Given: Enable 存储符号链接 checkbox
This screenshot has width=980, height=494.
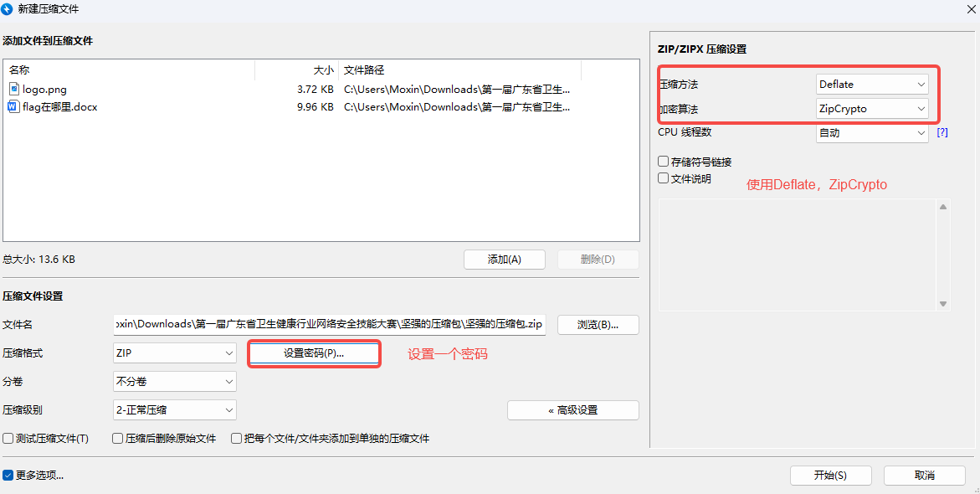Looking at the screenshot, I should (664, 162).
